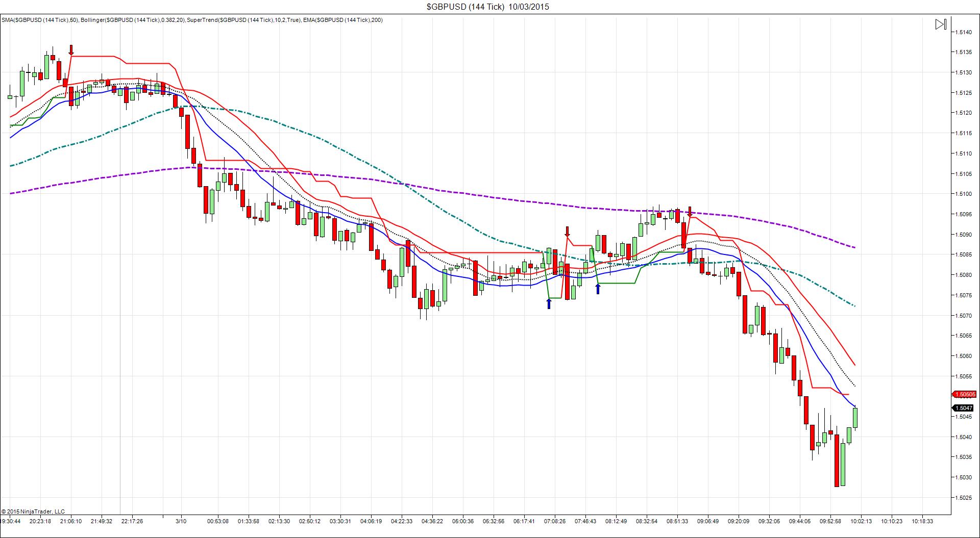Click the 1.5030 price axis label
980x538 pixels.
tap(963, 477)
